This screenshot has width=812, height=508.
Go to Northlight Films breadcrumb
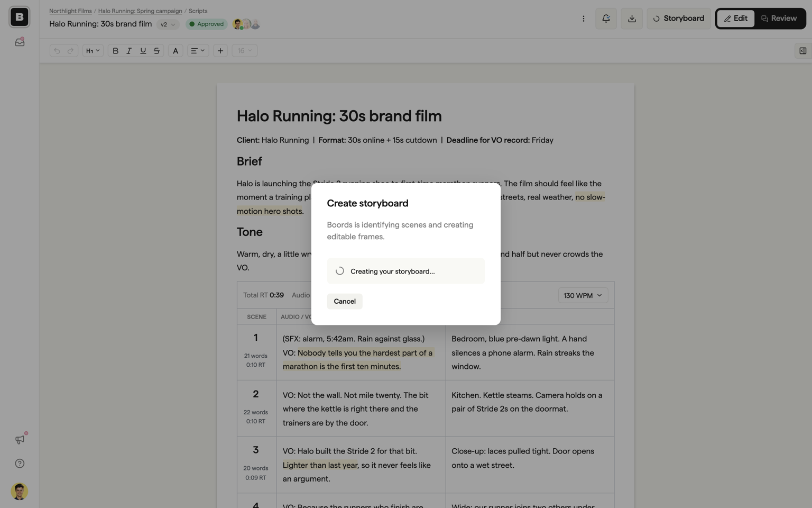[70, 11]
